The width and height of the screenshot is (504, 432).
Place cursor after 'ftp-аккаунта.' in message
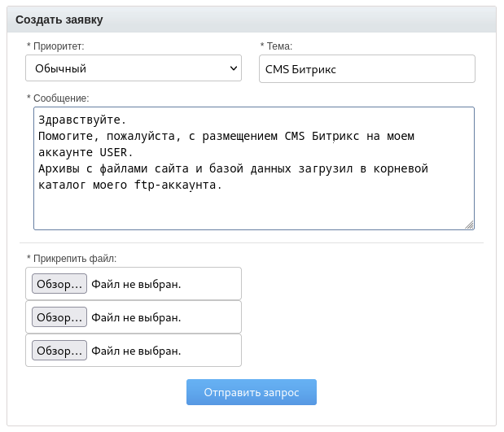[x=222, y=185]
